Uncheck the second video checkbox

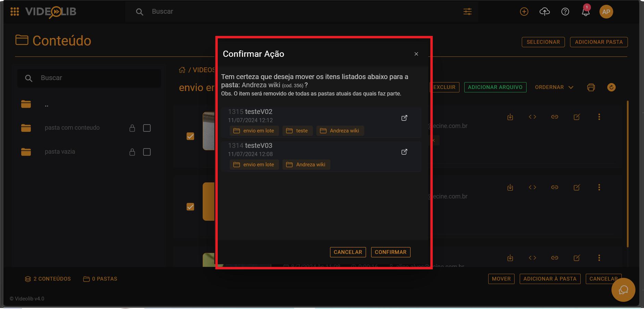(x=190, y=207)
